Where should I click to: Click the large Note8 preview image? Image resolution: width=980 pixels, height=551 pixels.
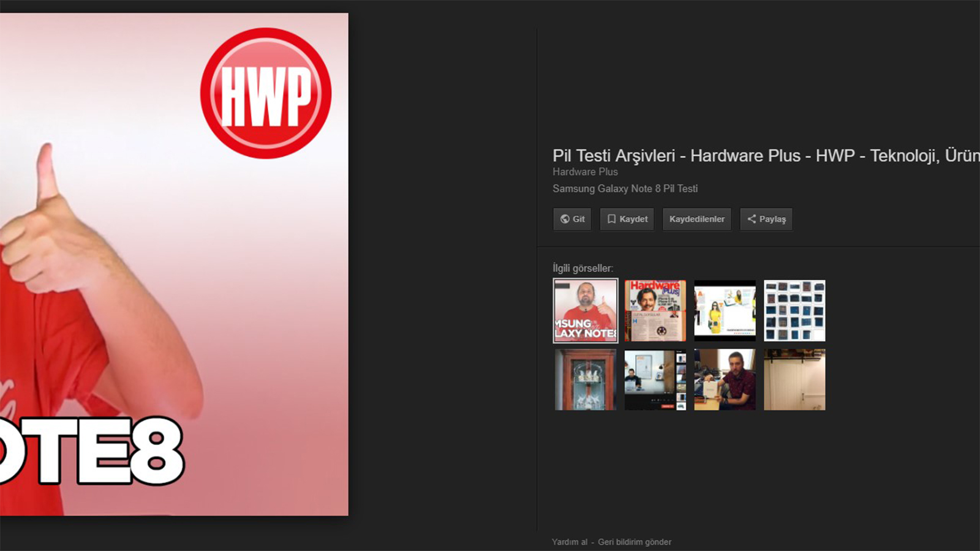(x=174, y=264)
